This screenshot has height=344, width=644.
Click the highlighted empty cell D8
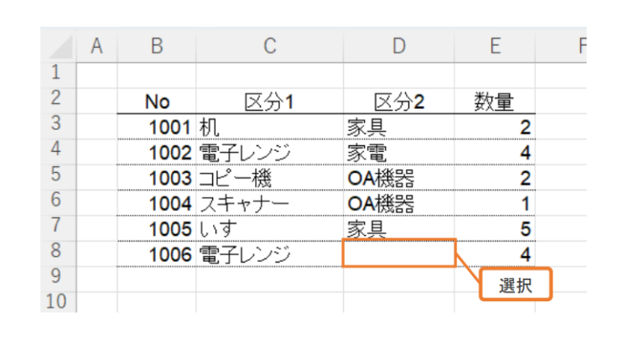pyautogui.click(x=398, y=253)
